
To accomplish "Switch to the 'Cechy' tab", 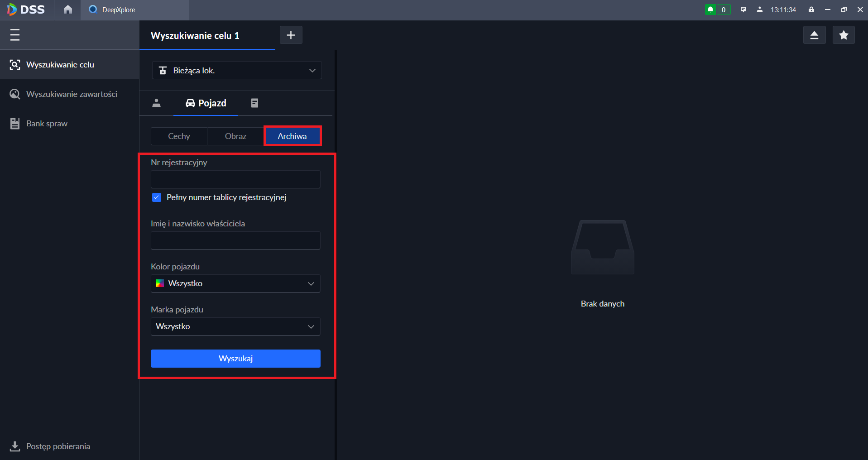I will (179, 136).
